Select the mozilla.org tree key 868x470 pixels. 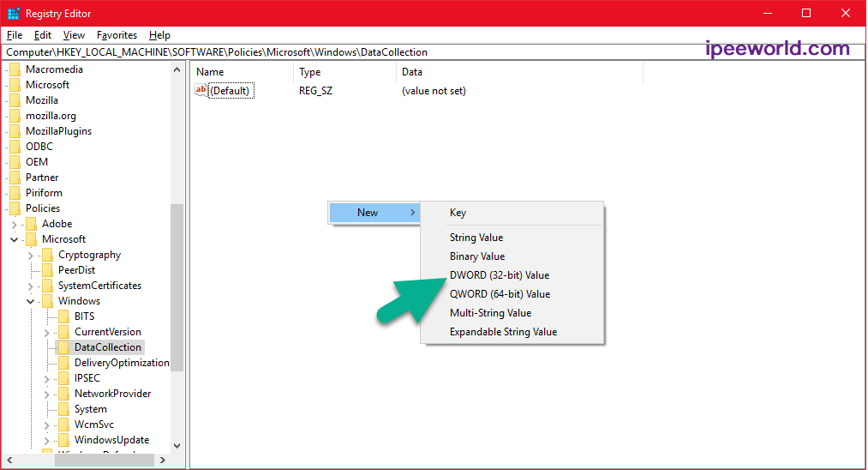(x=51, y=116)
